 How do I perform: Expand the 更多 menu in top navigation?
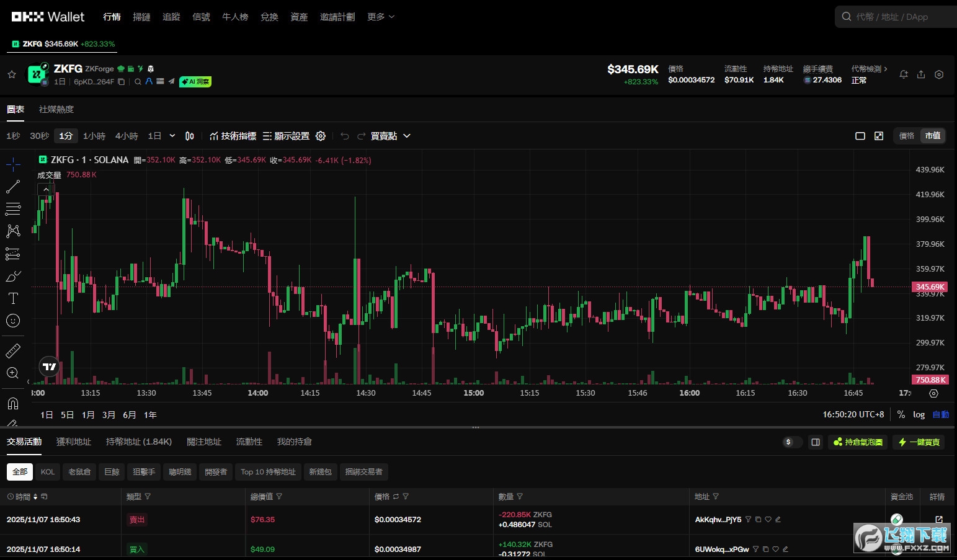[x=380, y=17]
